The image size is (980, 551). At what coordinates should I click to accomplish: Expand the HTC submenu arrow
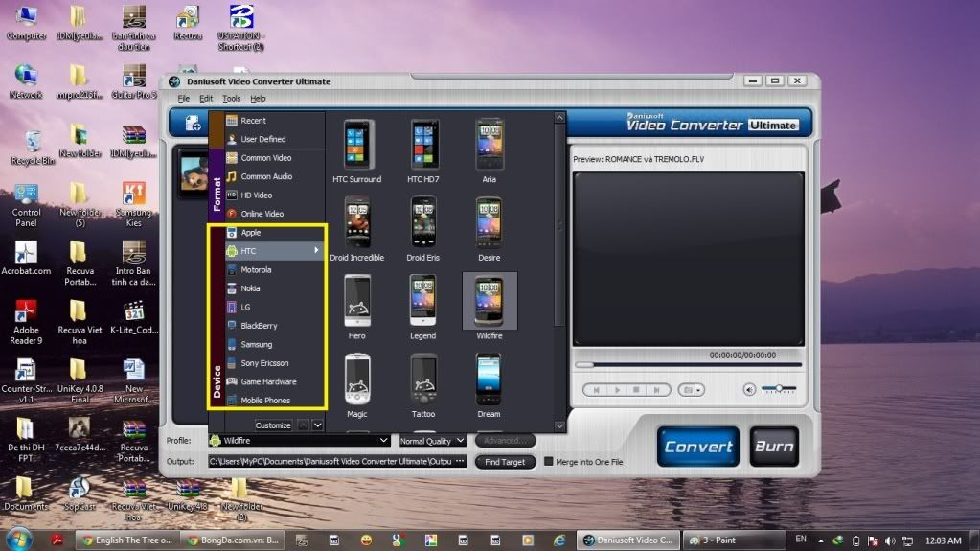point(316,251)
